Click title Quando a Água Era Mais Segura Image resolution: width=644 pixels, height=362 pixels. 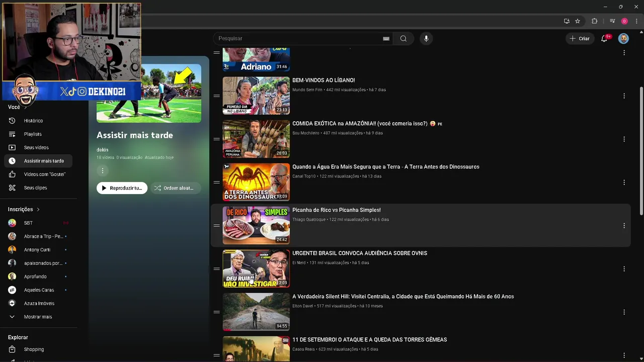(386, 167)
